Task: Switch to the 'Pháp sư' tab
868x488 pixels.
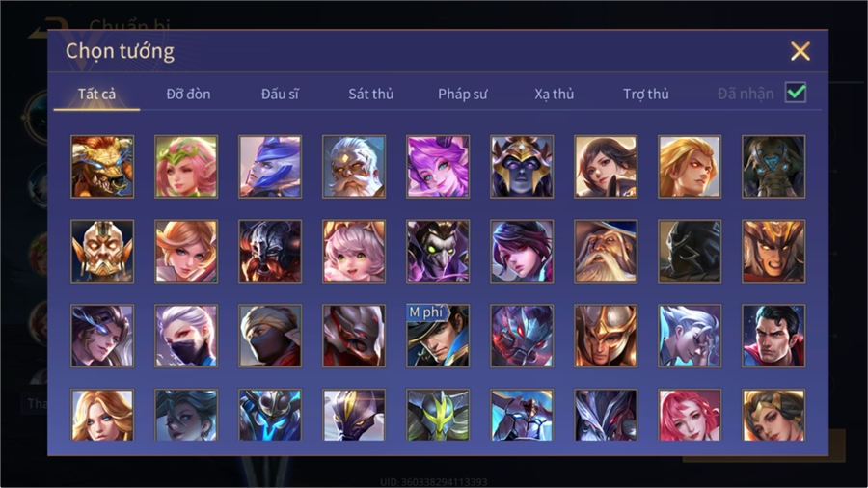Action: 462,95
